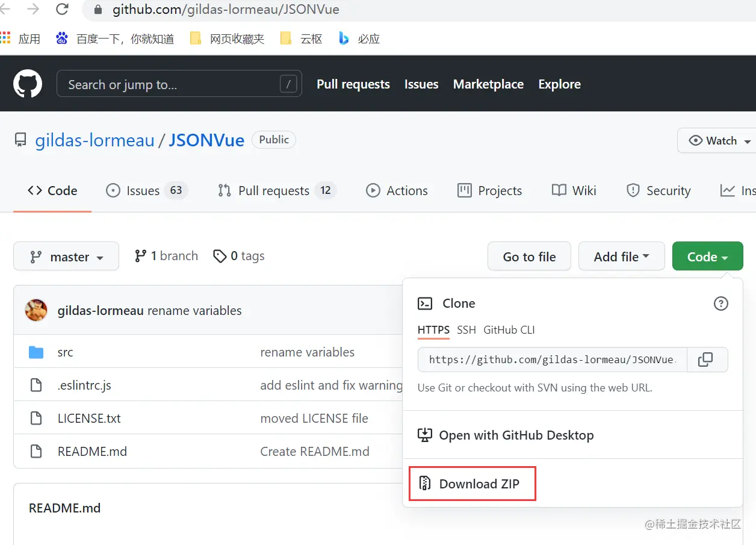
Task: Switch to the Code tab
Action: pyautogui.click(x=52, y=191)
